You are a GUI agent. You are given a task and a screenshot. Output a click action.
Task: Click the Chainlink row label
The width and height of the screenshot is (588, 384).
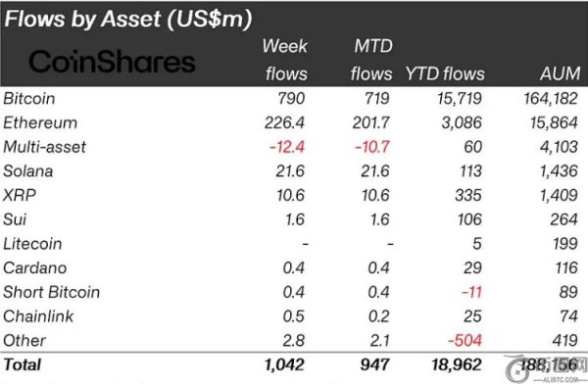pyautogui.click(x=38, y=316)
